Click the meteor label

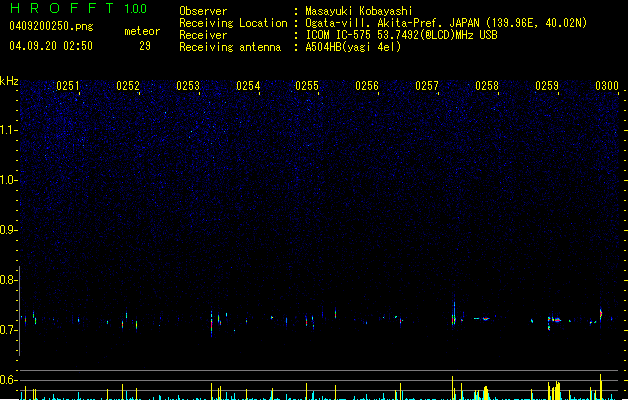(142, 31)
